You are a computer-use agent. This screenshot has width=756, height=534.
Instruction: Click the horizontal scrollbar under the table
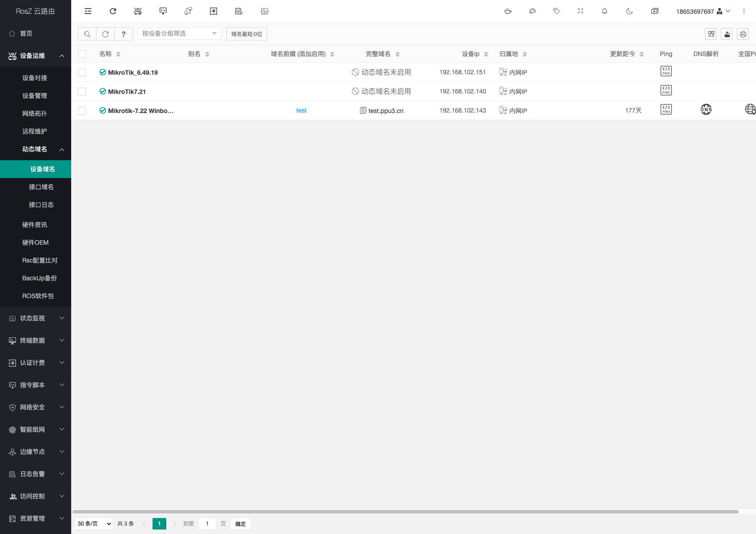tap(405, 512)
